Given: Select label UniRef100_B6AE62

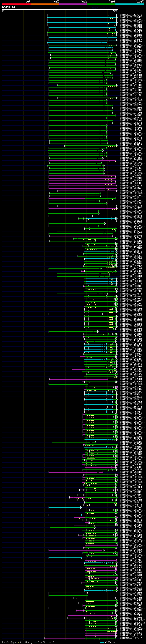Looking at the screenshot, I should coord(131,256).
